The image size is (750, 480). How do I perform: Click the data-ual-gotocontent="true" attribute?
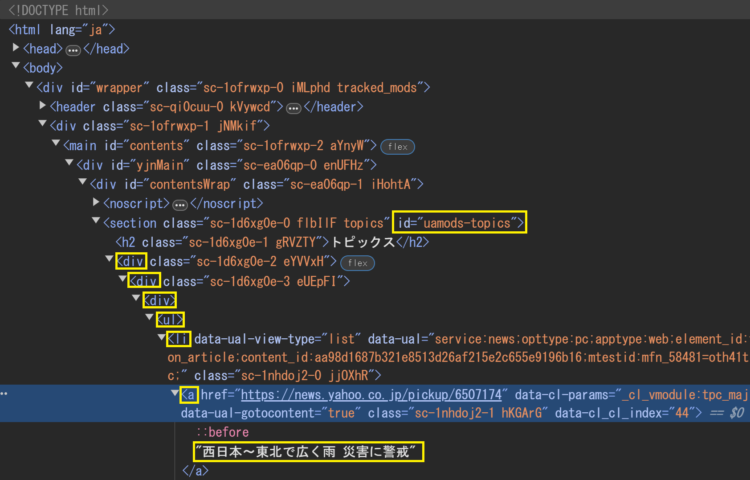268,413
